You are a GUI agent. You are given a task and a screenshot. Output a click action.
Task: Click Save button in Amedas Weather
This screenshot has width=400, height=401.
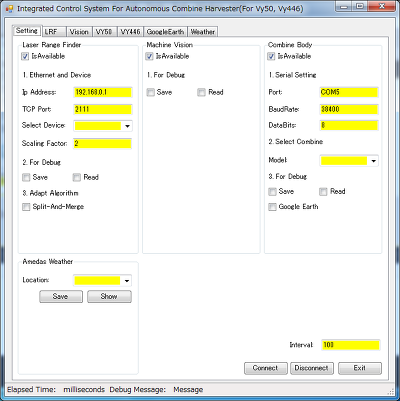coord(61,297)
